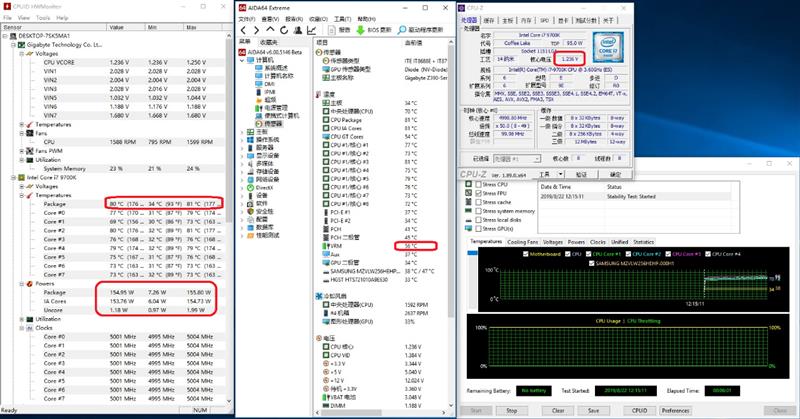Select DESKTOP-7SK5MA1 computer icon in HWMonitor

point(13,36)
